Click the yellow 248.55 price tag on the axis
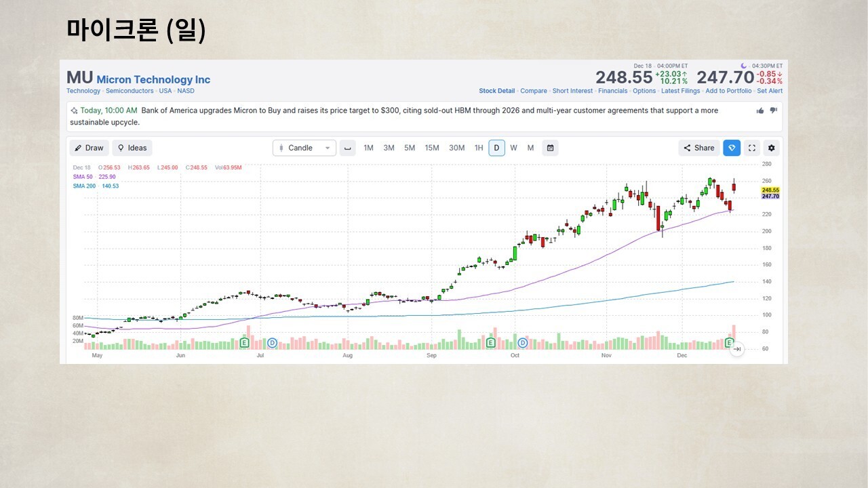Image resolution: width=868 pixels, height=488 pixels. [x=770, y=190]
